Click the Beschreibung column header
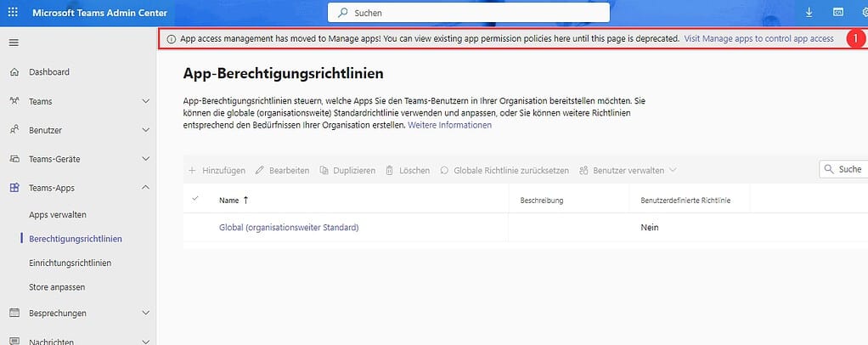The width and height of the screenshot is (868, 345). (542, 201)
